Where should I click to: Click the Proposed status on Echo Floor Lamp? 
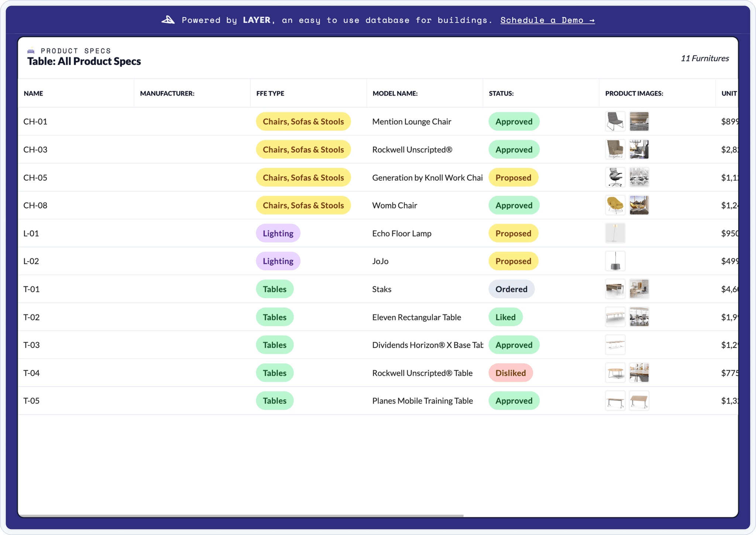coord(513,233)
